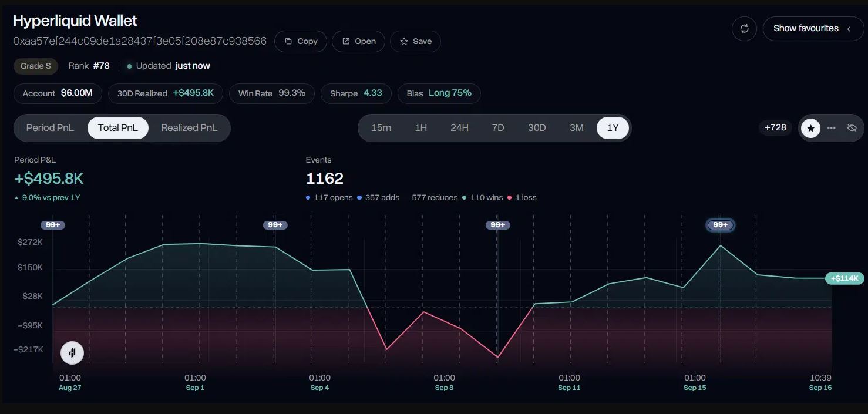Image resolution: width=868 pixels, height=414 pixels.
Task: Switch to Period PnL tab
Action: (50, 127)
